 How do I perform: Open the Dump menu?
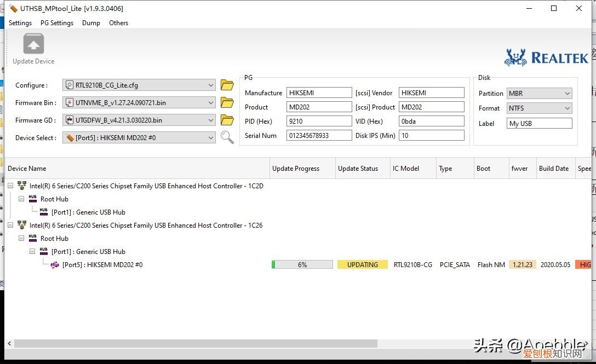(x=91, y=23)
